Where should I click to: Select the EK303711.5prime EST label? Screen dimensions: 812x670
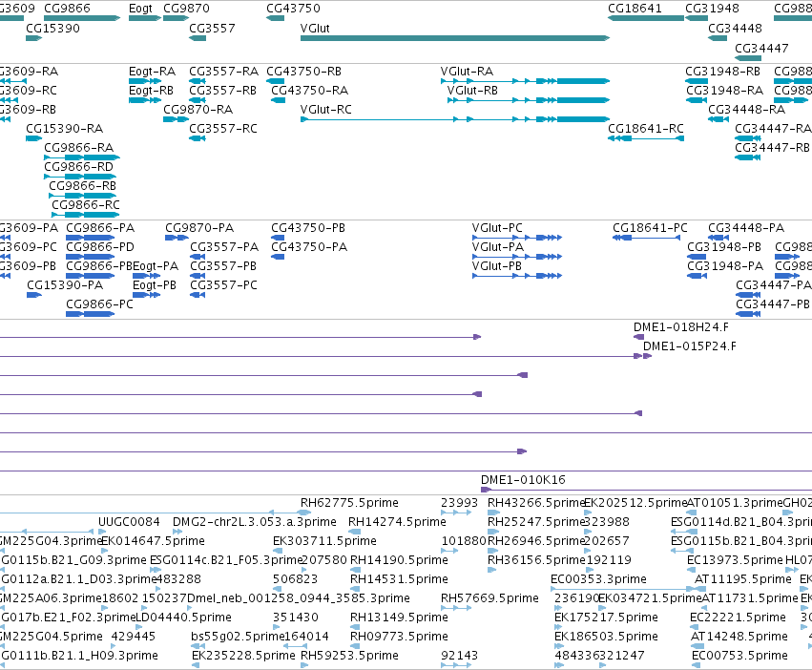point(324,541)
